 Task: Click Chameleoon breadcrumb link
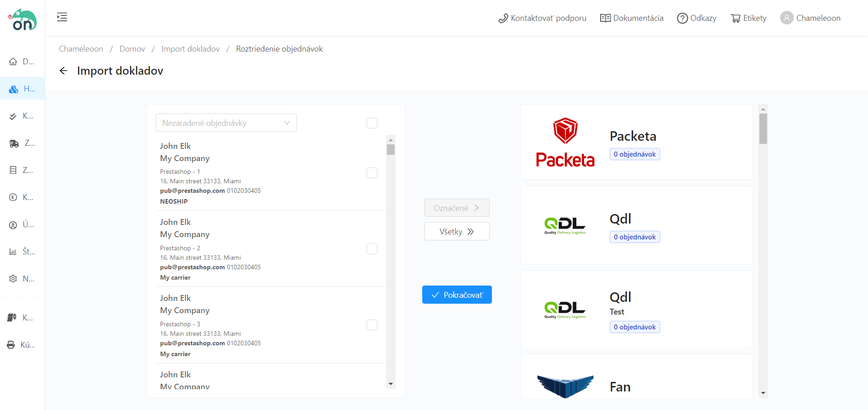[81, 49]
